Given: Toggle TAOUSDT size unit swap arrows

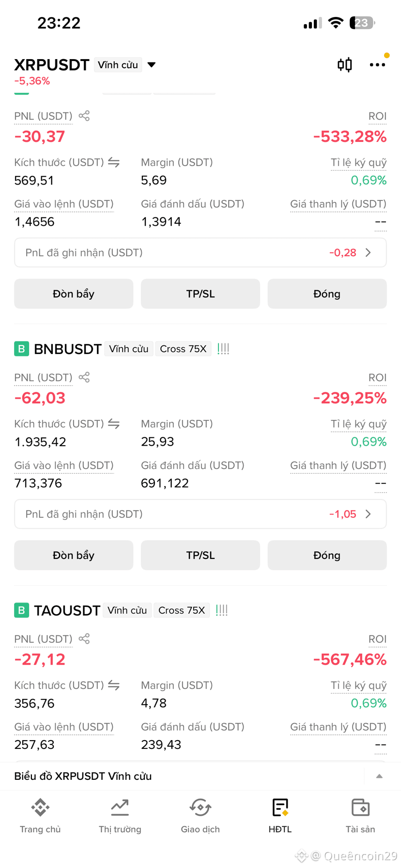Looking at the screenshot, I should pos(114,685).
